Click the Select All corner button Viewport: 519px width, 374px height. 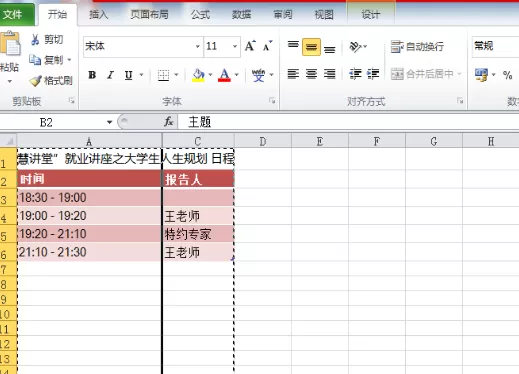tap(8, 140)
